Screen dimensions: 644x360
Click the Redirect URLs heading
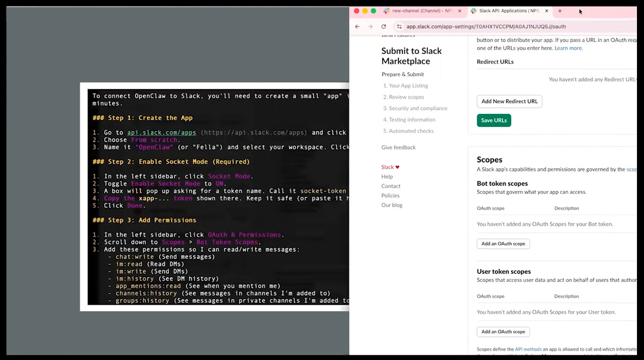point(495,62)
